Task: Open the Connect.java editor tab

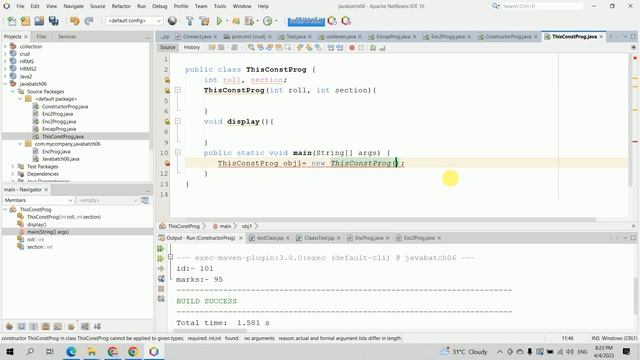Action: coord(196,37)
